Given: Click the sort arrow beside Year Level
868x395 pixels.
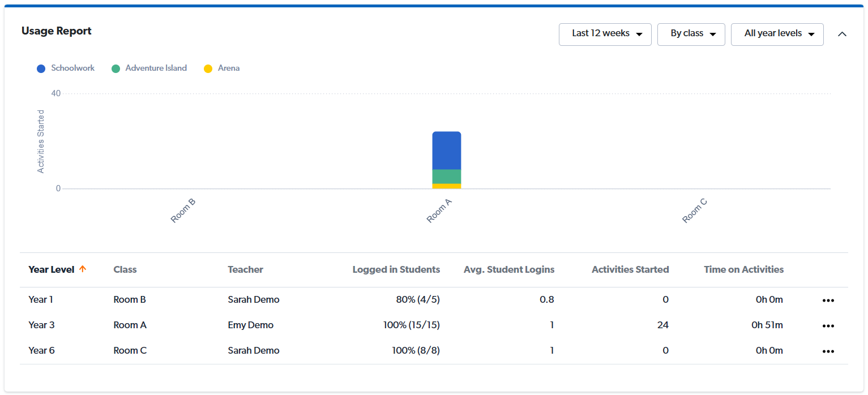Looking at the screenshot, I should point(83,270).
